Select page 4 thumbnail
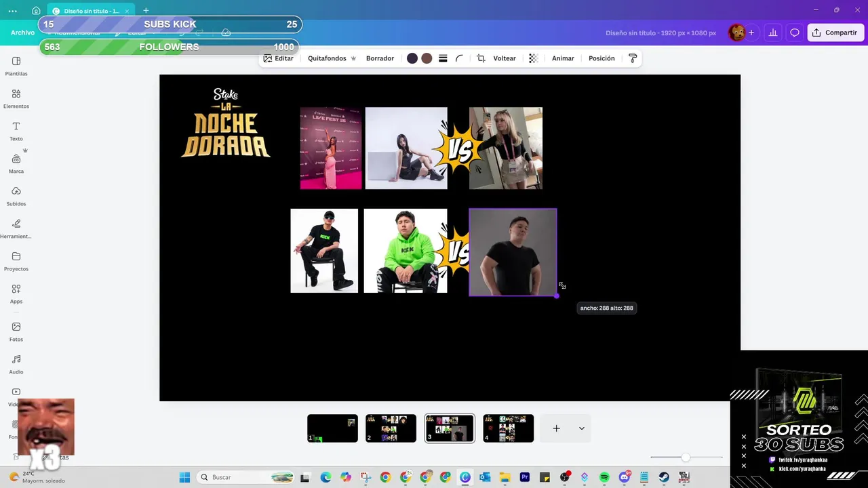Viewport: 868px width, 488px height. pos(508,428)
